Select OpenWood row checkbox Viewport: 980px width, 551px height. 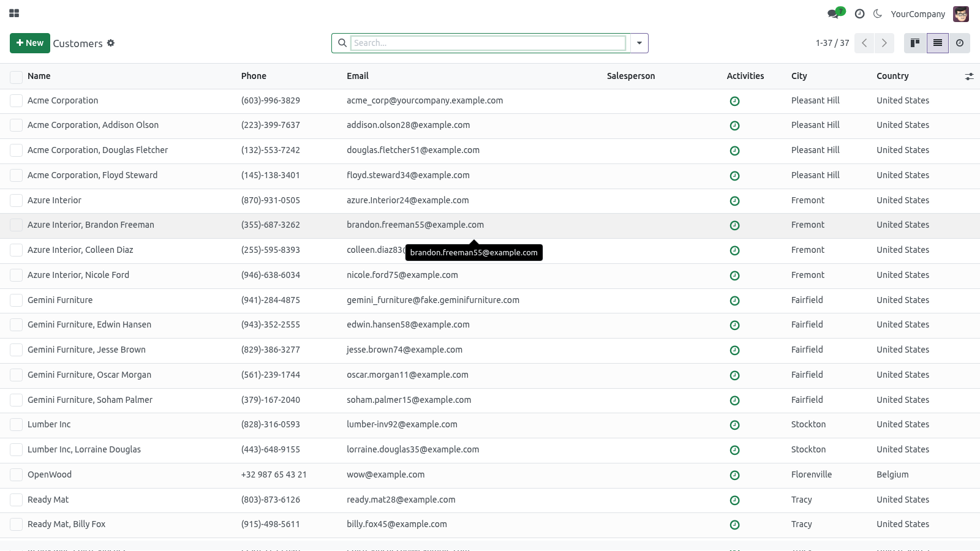point(16,475)
